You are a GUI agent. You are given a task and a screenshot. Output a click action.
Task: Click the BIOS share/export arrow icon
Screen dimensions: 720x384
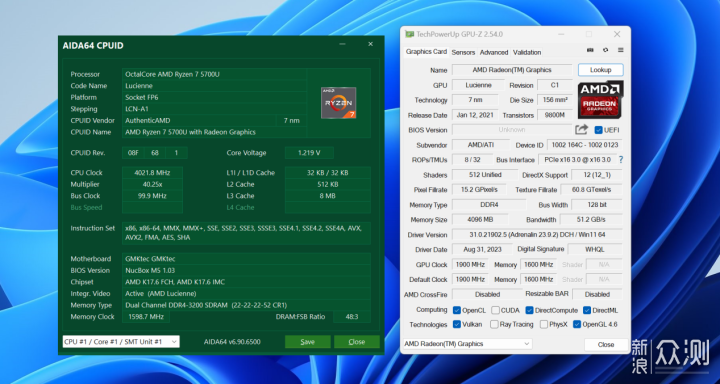tap(581, 130)
